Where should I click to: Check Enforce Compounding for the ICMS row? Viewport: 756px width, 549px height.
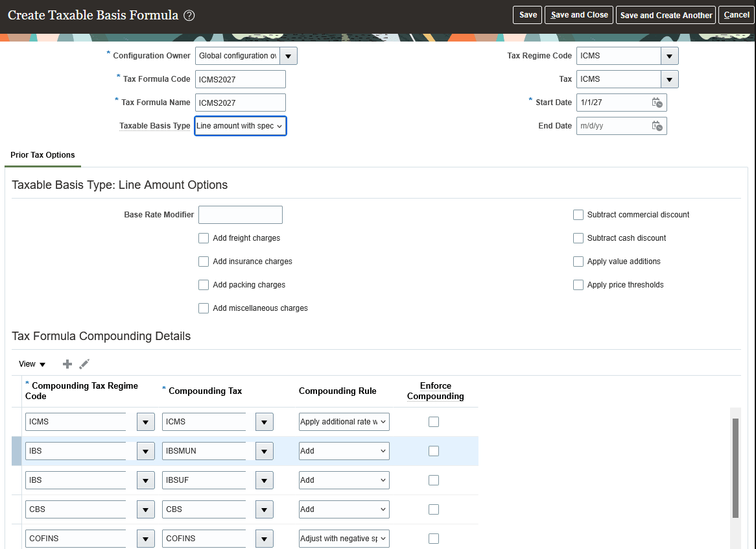coord(433,421)
